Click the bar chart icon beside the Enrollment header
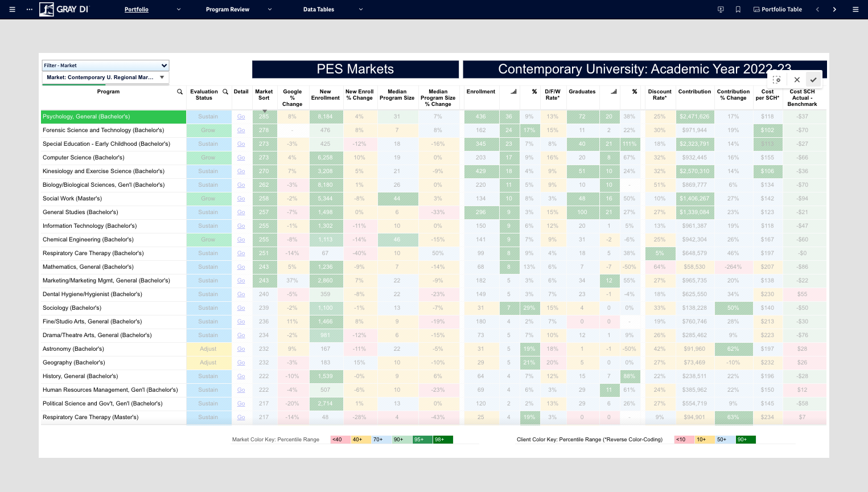 tap(513, 92)
